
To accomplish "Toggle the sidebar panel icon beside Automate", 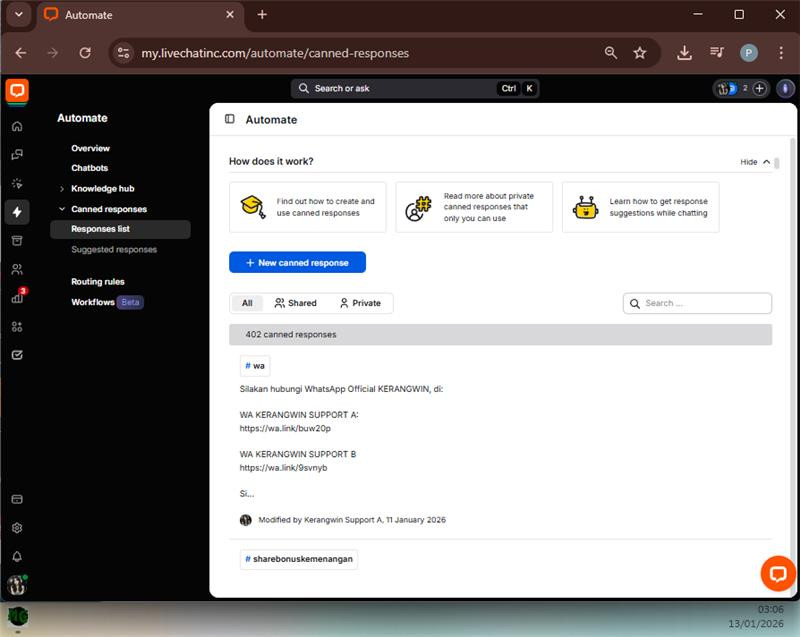I will coord(230,119).
